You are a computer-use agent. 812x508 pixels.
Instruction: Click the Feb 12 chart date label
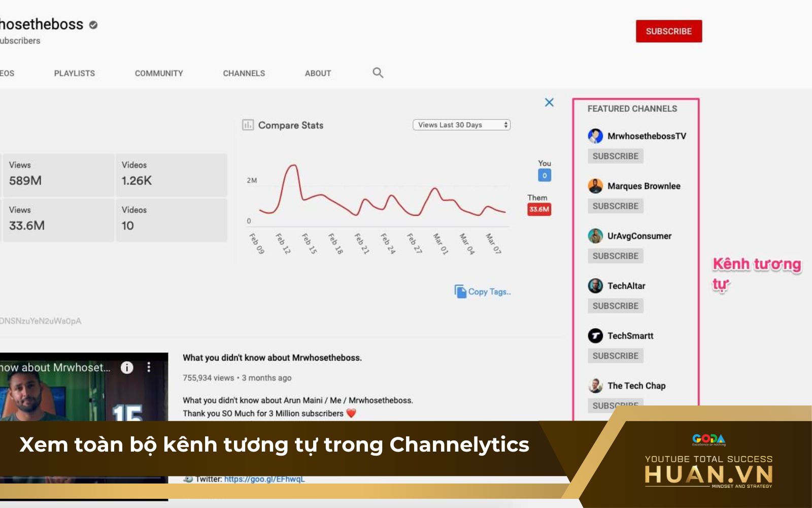click(283, 244)
